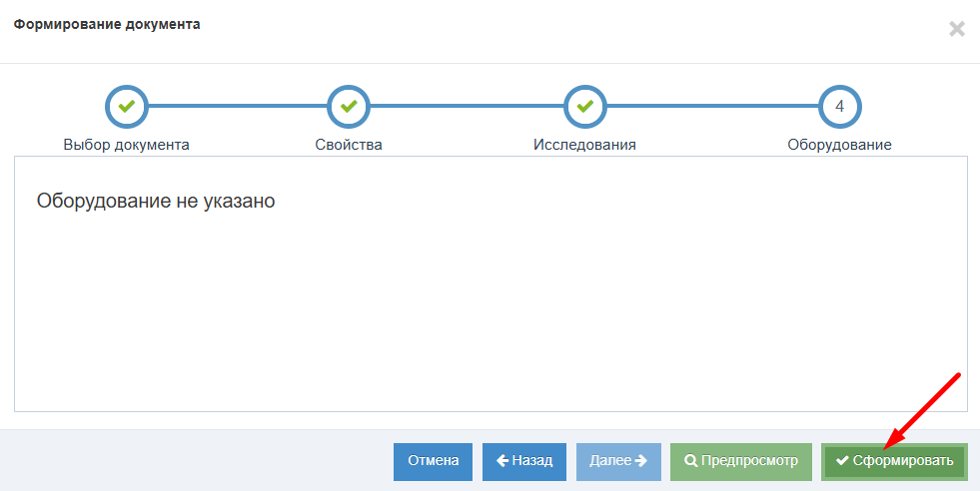This screenshot has width=980, height=491.
Task: Click the right arrow icon on Далее
Action: pyautogui.click(x=640, y=461)
